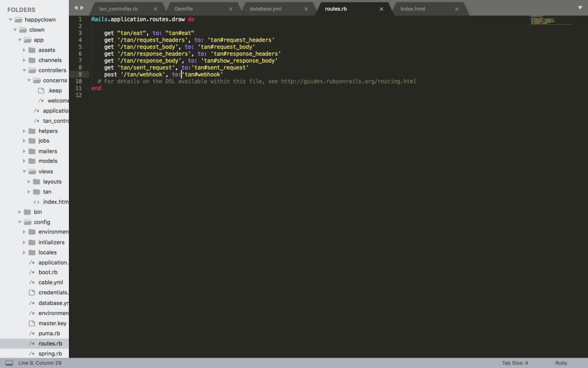The height and width of the screenshot is (368, 588).
Task: Change the Ruby syntax selector
Action: click(561, 363)
